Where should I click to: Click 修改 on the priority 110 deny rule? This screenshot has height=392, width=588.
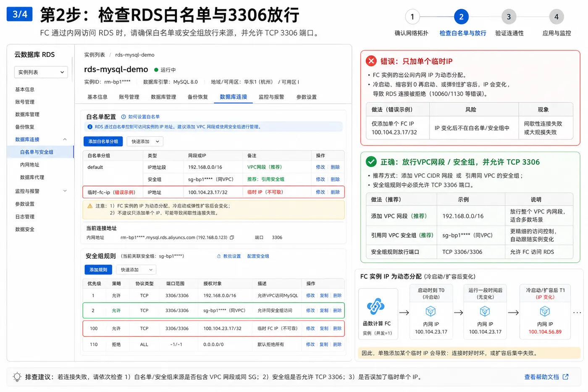click(x=310, y=345)
